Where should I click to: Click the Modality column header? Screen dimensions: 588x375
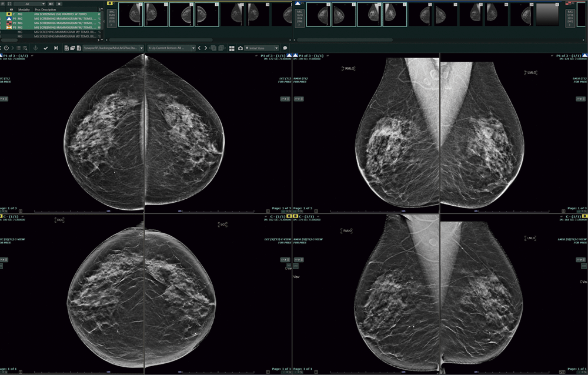pyautogui.click(x=24, y=10)
